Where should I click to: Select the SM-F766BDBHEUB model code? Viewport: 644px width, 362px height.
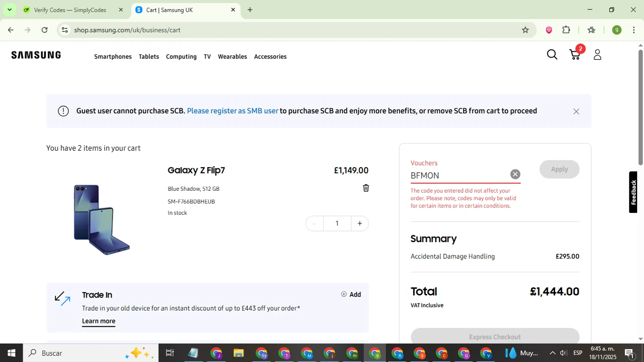pos(191,201)
